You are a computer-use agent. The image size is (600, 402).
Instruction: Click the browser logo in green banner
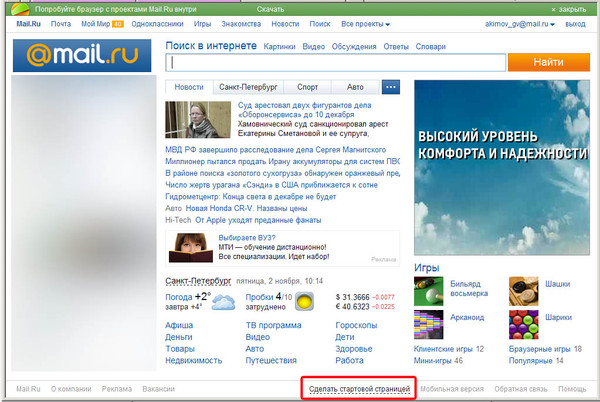pos(20,9)
